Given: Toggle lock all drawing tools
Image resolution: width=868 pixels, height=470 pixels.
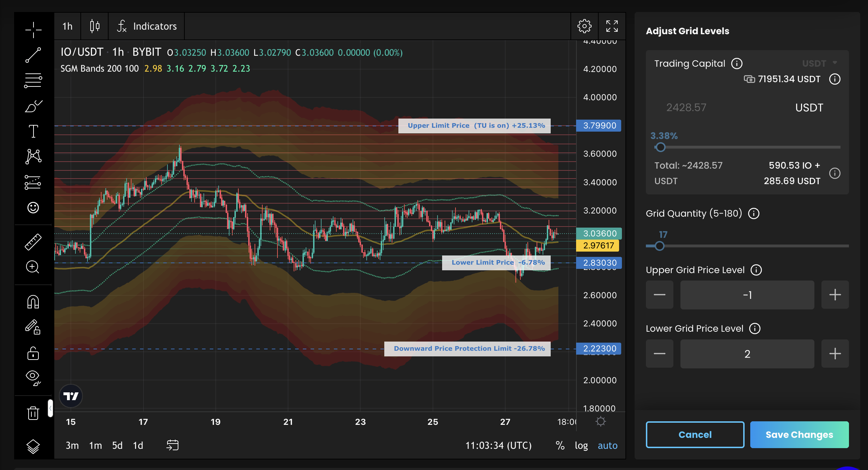Looking at the screenshot, I should pyautogui.click(x=33, y=353).
